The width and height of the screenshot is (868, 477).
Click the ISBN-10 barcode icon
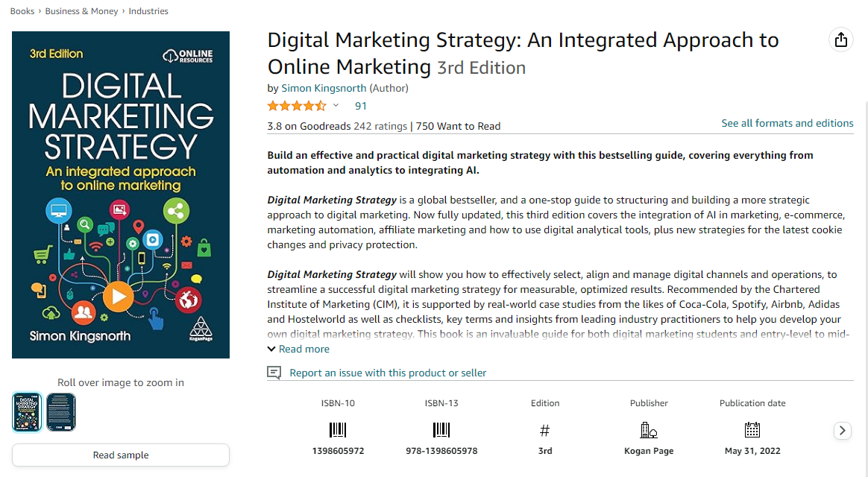[338, 430]
